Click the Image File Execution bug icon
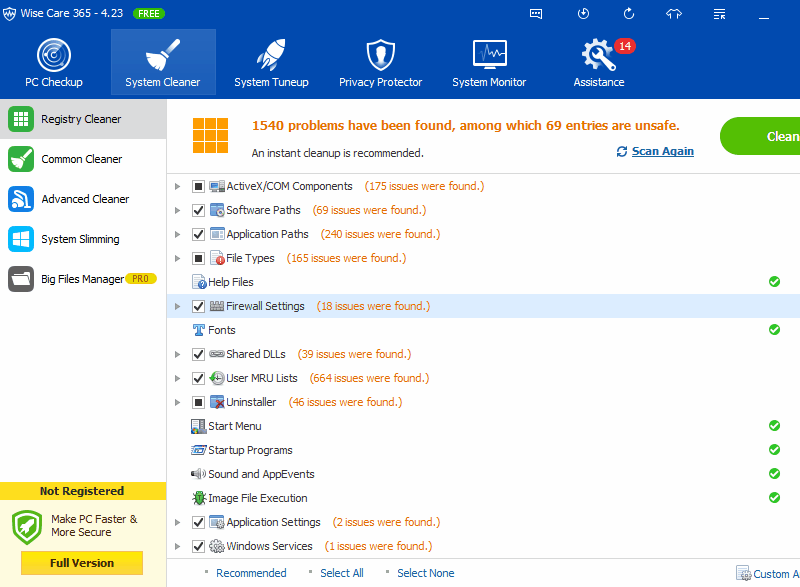This screenshot has height=587, width=800. 198,498
